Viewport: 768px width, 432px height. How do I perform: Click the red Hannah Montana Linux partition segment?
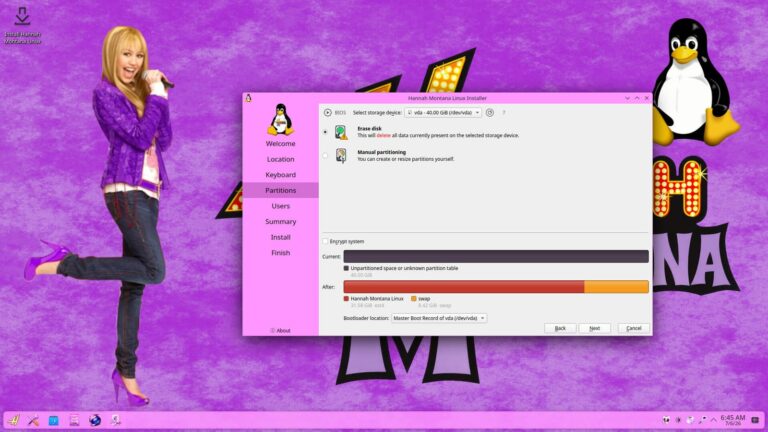pos(463,287)
